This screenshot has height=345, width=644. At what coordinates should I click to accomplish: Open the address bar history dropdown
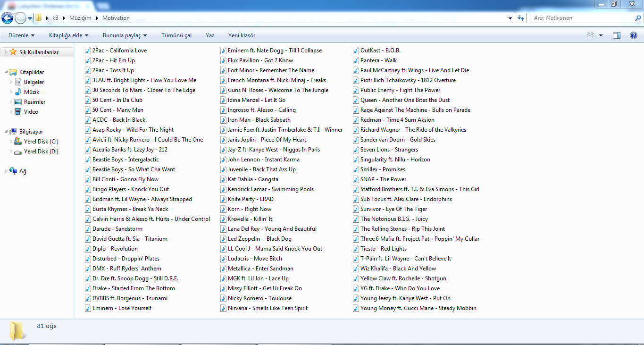pyautogui.click(x=510, y=18)
